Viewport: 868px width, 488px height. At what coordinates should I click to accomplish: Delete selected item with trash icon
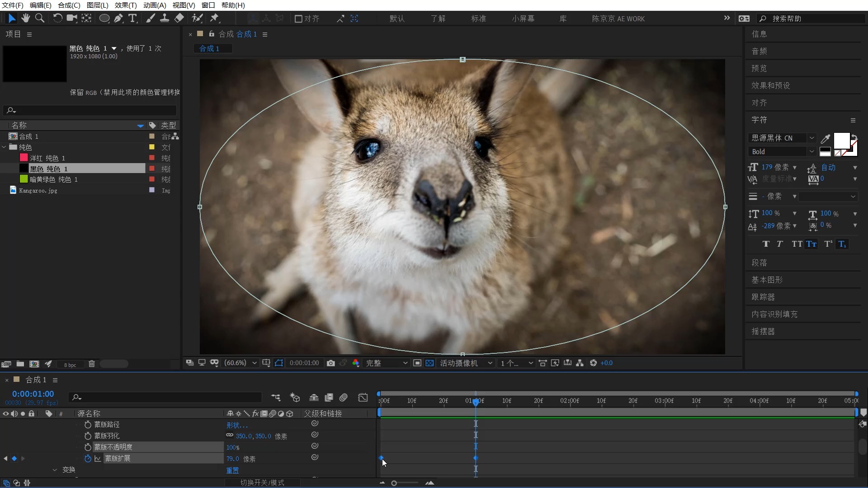point(92,364)
